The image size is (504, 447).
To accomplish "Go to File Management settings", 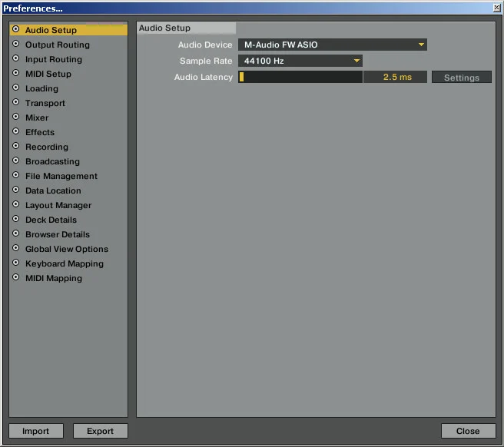I will tap(61, 176).
